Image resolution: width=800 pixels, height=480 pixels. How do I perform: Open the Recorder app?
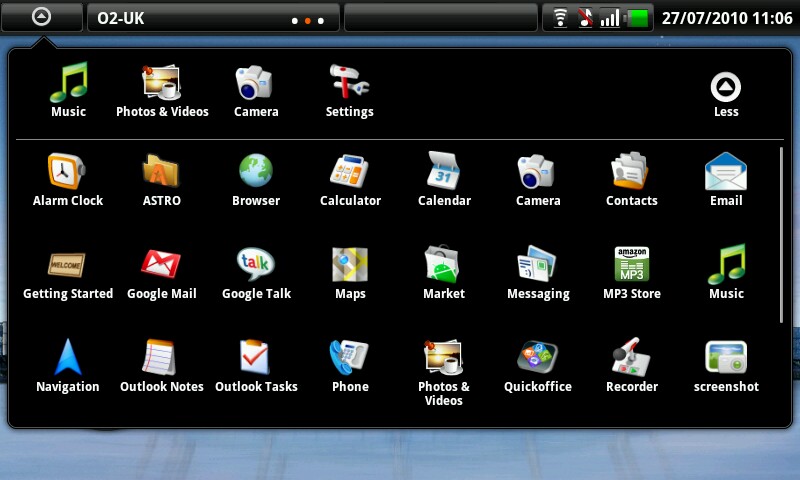coord(632,365)
